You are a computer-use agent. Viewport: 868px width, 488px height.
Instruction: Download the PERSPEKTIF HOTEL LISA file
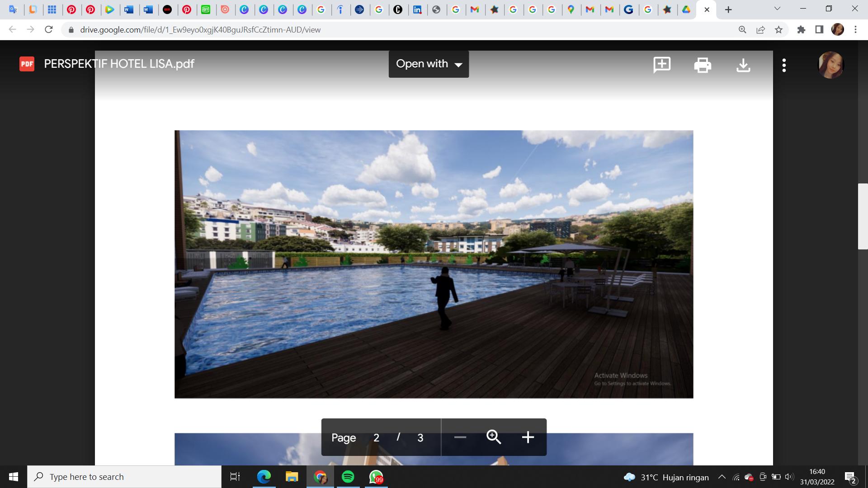coord(743,65)
